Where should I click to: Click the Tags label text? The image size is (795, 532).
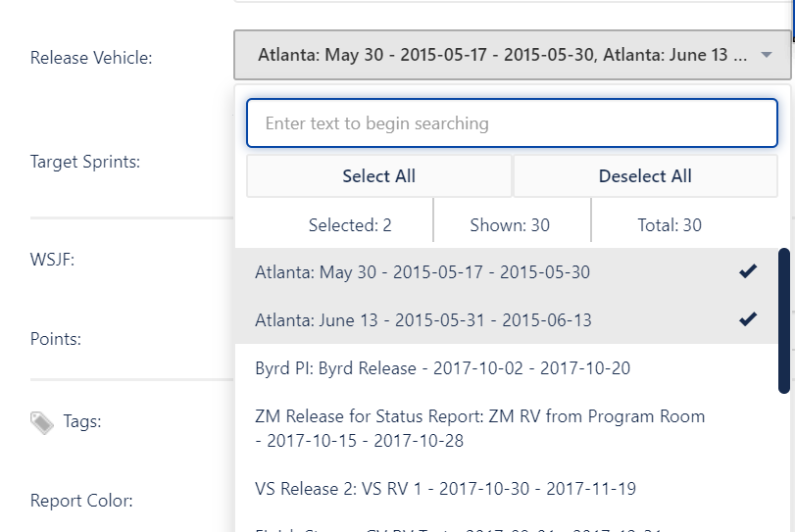(82, 421)
